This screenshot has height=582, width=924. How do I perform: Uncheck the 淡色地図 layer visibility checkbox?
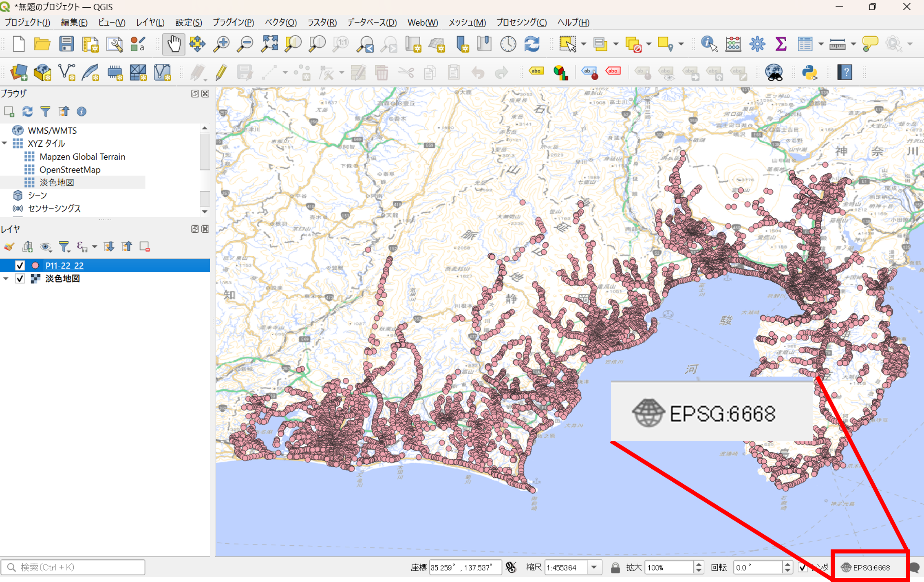click(x=20, y=279)
